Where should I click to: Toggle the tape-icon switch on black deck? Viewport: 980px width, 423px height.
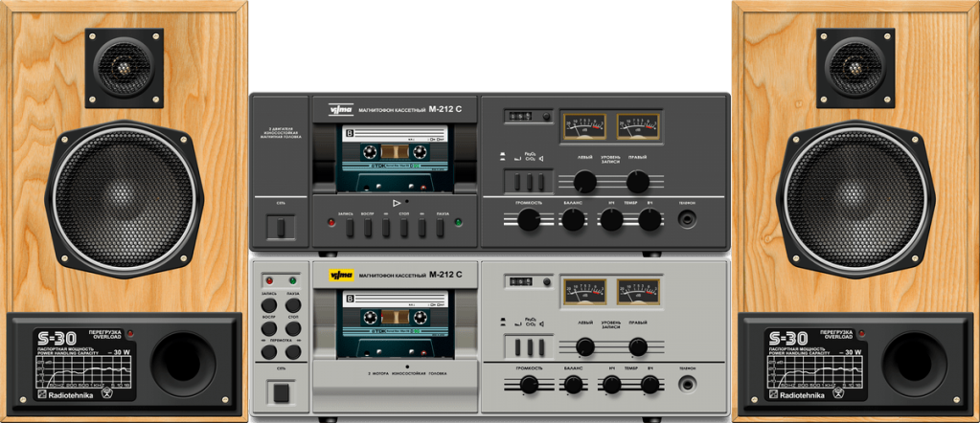517,181
